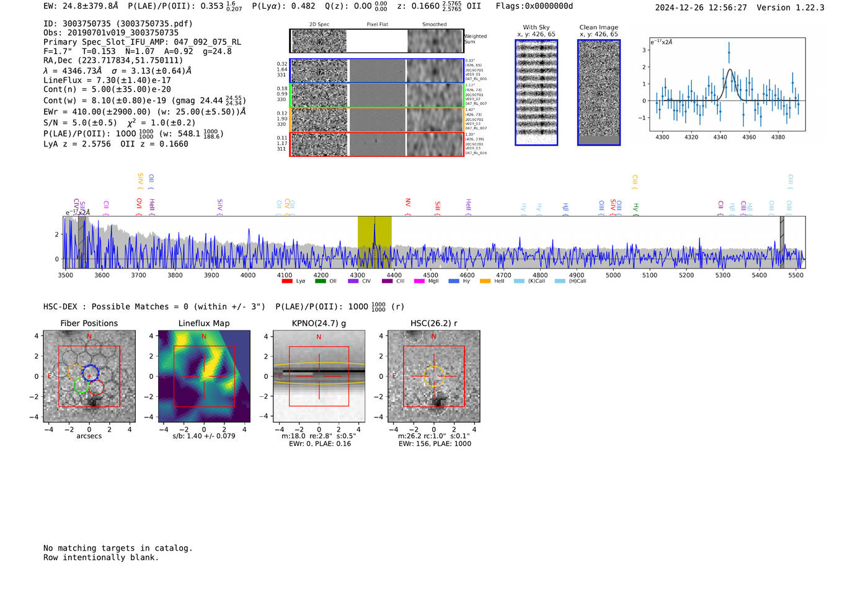Screen dimensions: 868x591
Task: Click the blue Hγ legend swatch
Action: [454, 281]
